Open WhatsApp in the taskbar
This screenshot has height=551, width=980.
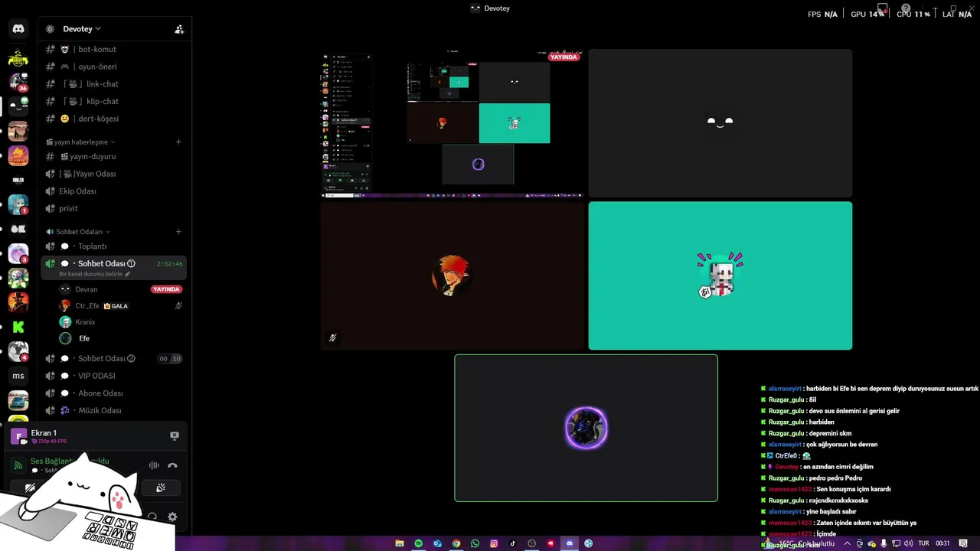(x=475, y=543)
